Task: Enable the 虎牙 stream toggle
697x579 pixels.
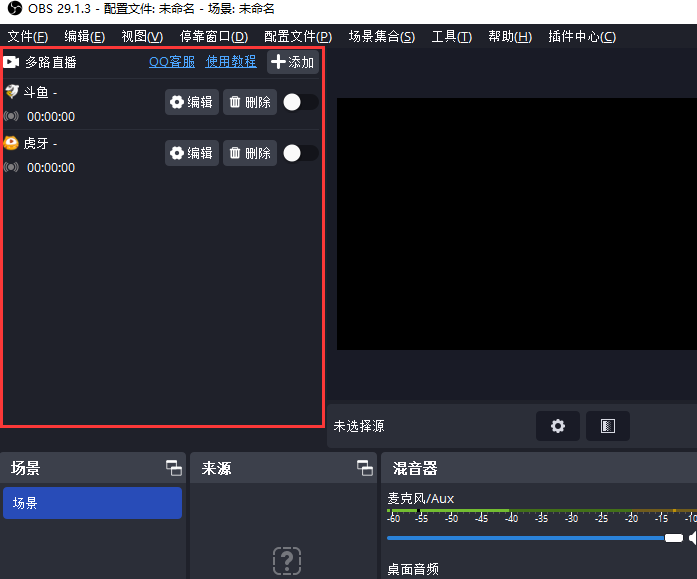Action: coord(300,153)
